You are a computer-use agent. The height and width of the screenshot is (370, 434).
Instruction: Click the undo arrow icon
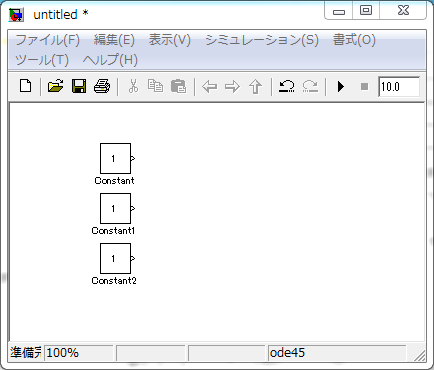(286, 86)
